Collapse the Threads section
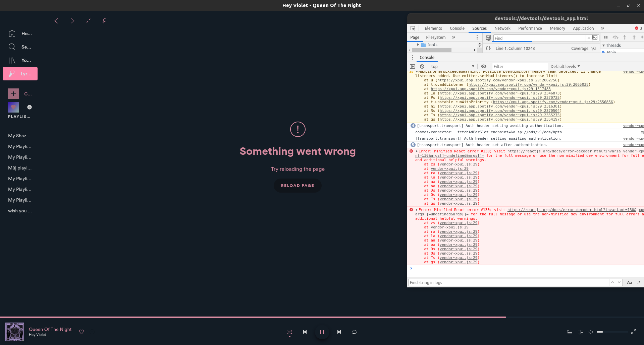 603,45
